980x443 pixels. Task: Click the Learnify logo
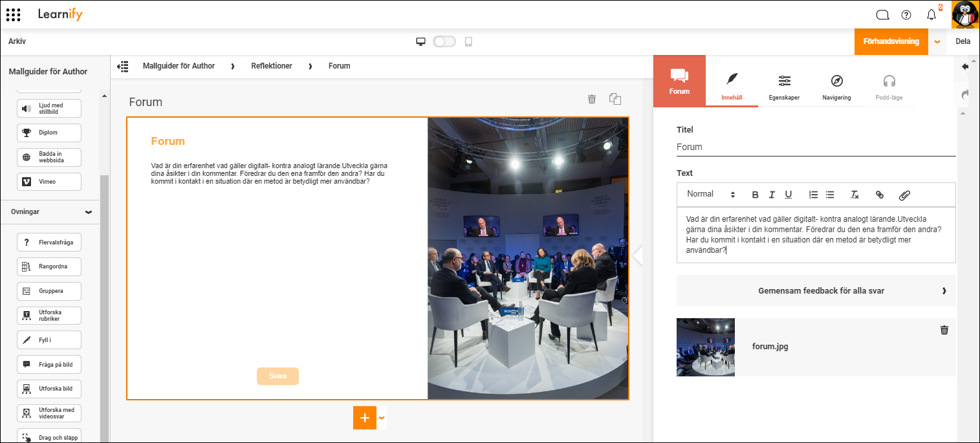click(60, 14)
